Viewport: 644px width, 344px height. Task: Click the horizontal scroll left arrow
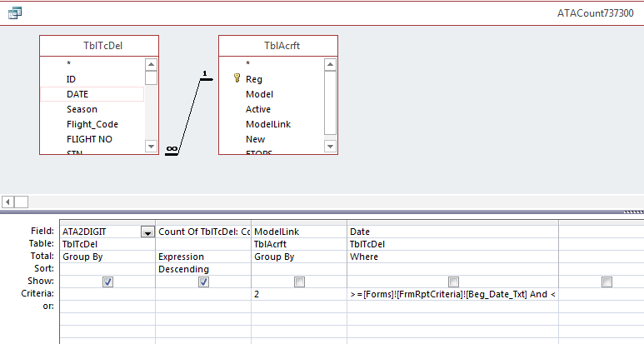tap(7, 202)
